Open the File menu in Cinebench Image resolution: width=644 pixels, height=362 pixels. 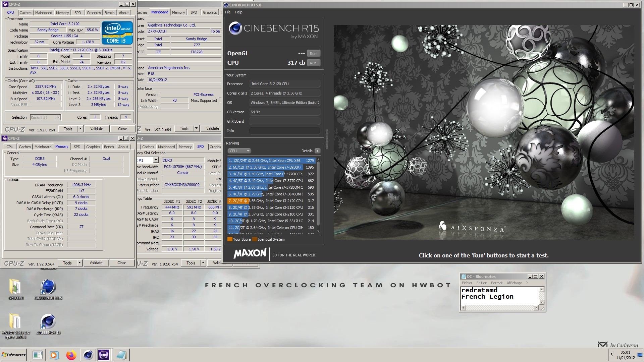(x=228, y=12)
